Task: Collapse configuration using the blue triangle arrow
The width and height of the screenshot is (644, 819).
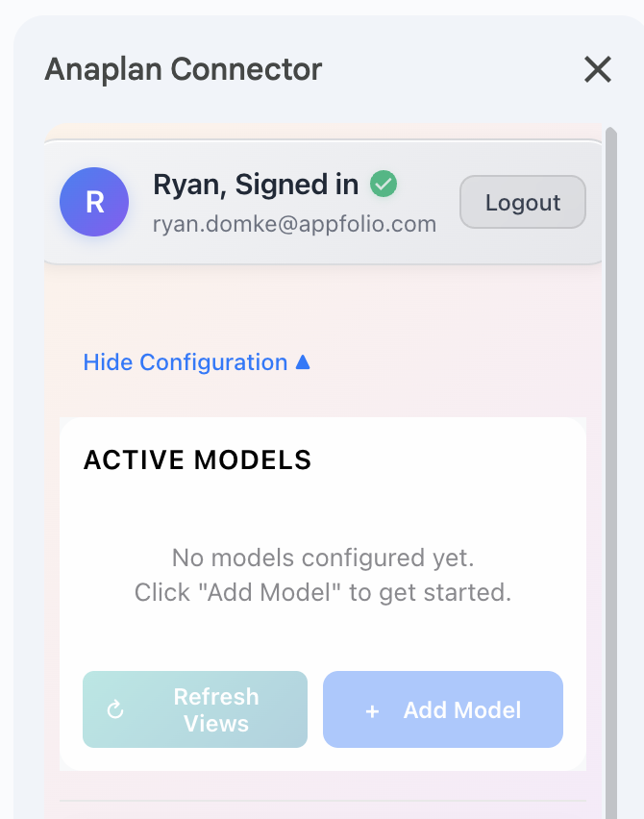Action: tap(303, 362)
